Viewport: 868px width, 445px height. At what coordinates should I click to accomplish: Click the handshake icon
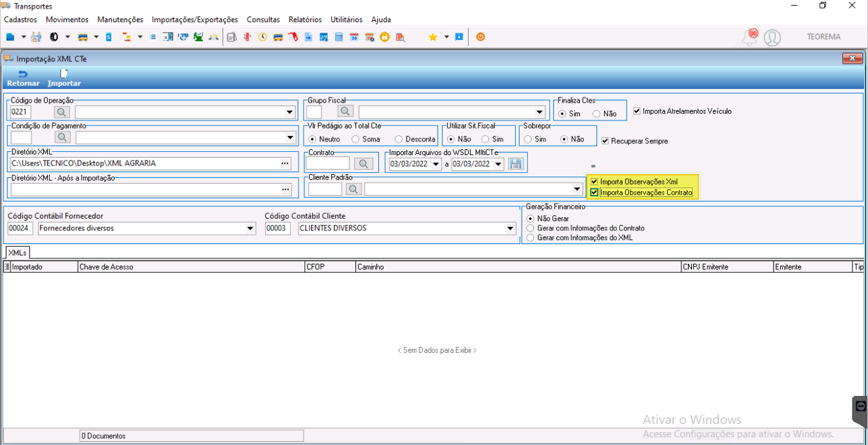point(183,37)
